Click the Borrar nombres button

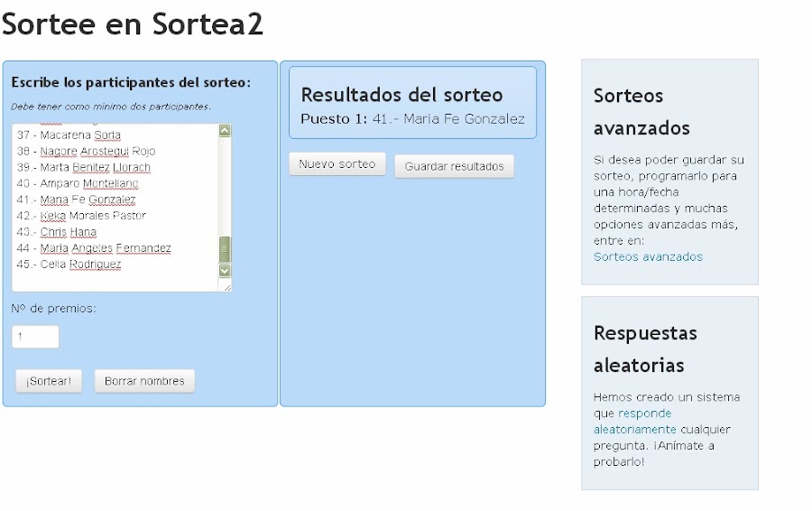(144, 381)
